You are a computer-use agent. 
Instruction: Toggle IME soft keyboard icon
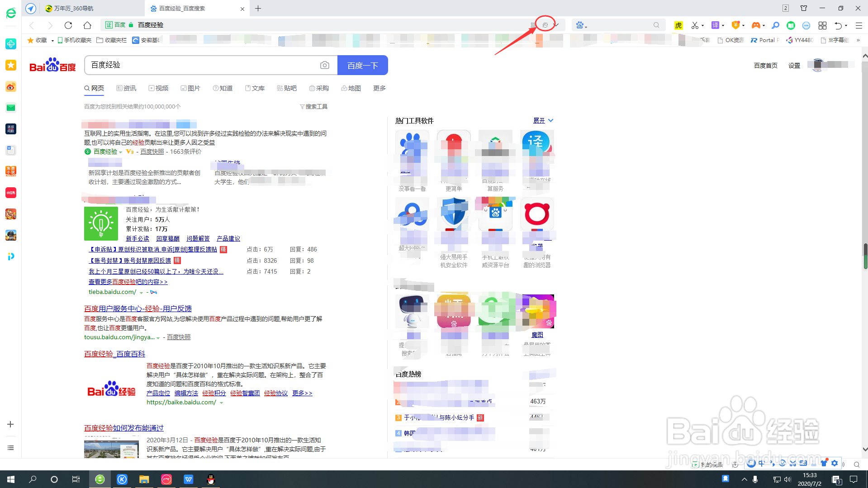click(803, 463)
